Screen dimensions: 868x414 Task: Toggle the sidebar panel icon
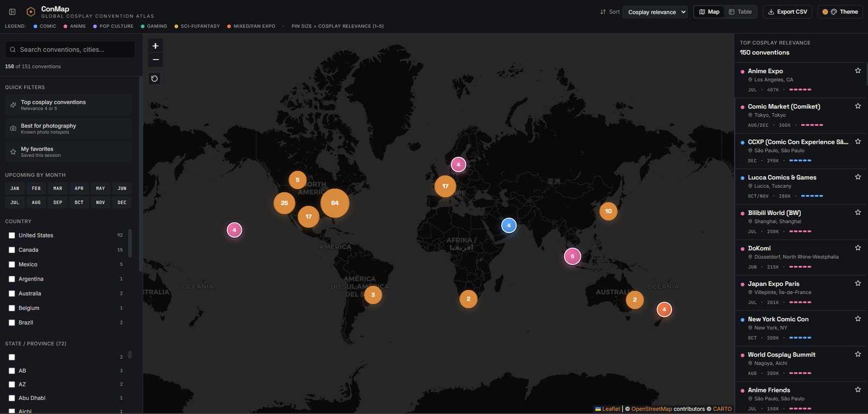pos(12,11)
